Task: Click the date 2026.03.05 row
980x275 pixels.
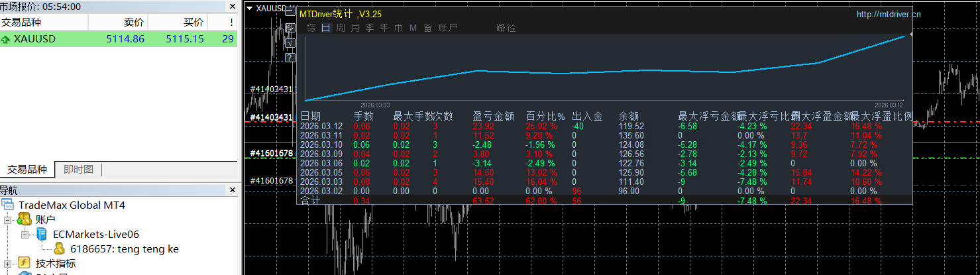Action: click(321, 172)
